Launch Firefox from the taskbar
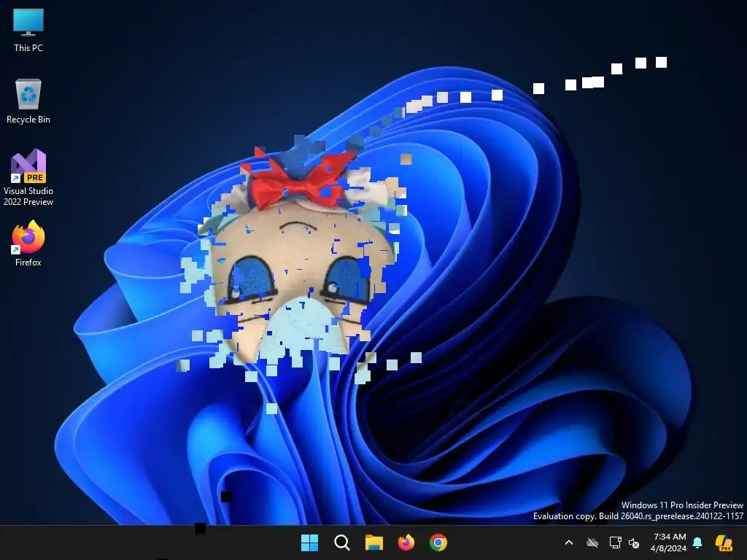The height and width of the screenshot is (560, 747). pyautogui.click(x=406, y=542)
